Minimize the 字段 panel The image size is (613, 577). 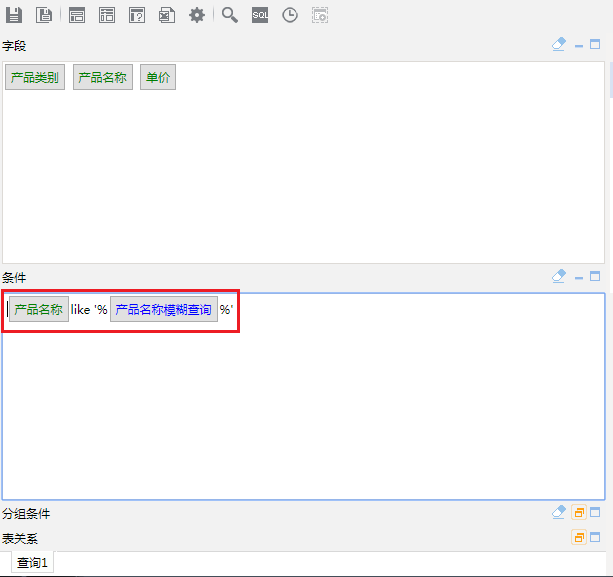[579, 46]
